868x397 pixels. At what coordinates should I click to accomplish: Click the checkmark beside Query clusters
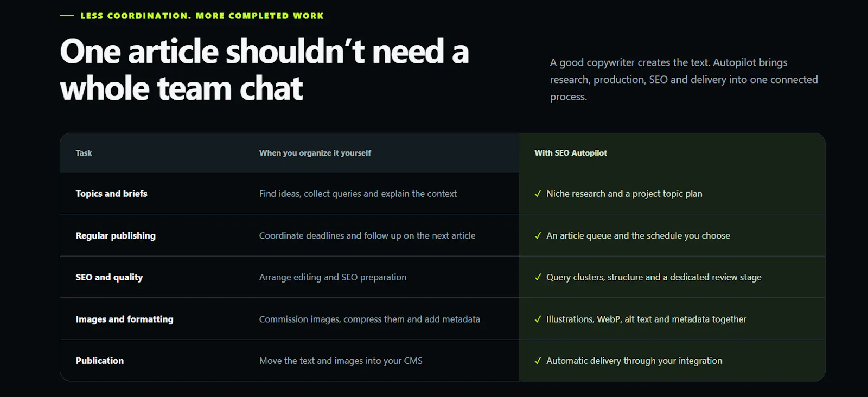538,277
